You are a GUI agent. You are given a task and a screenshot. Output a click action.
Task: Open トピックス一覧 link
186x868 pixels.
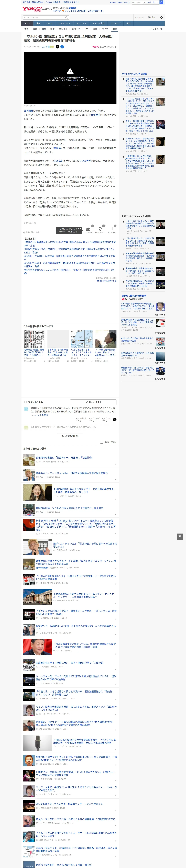coord(155,29)
